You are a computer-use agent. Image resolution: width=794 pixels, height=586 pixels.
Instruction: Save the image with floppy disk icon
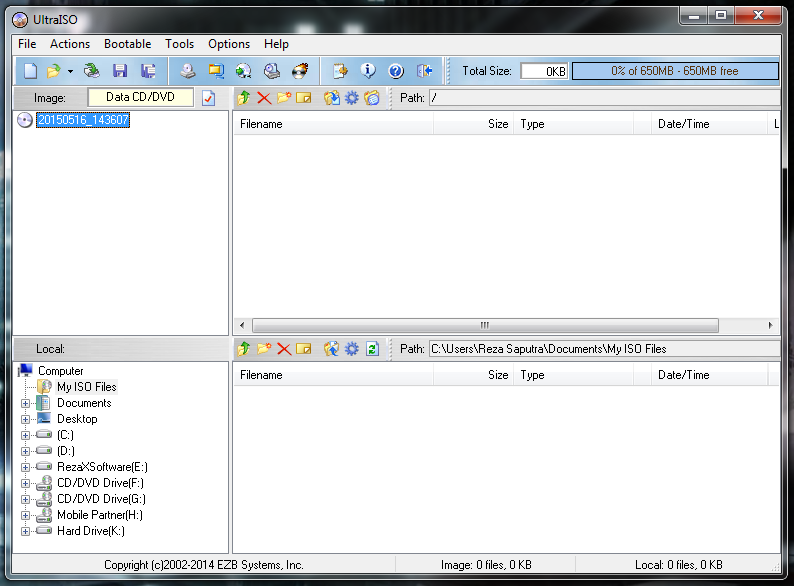[120, 71]
